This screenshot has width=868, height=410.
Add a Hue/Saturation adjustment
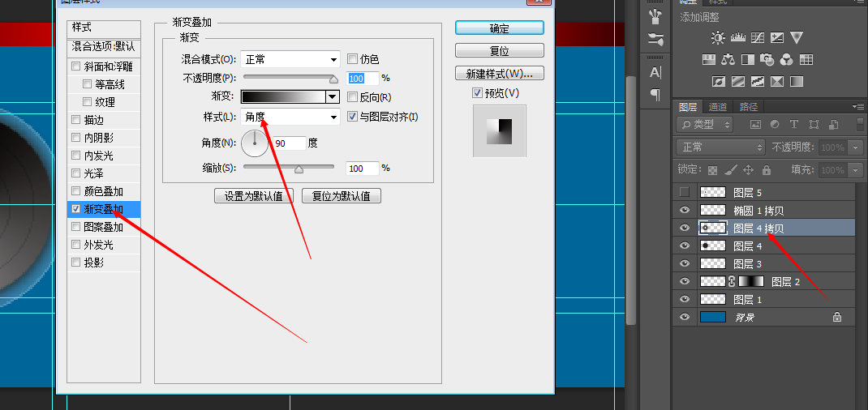coord(708,59)
